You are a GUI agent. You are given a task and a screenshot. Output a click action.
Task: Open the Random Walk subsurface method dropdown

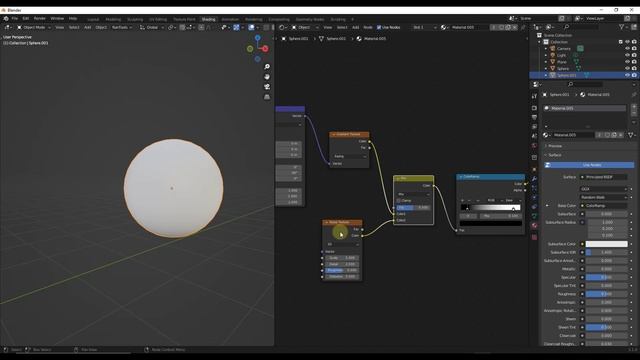604,197
